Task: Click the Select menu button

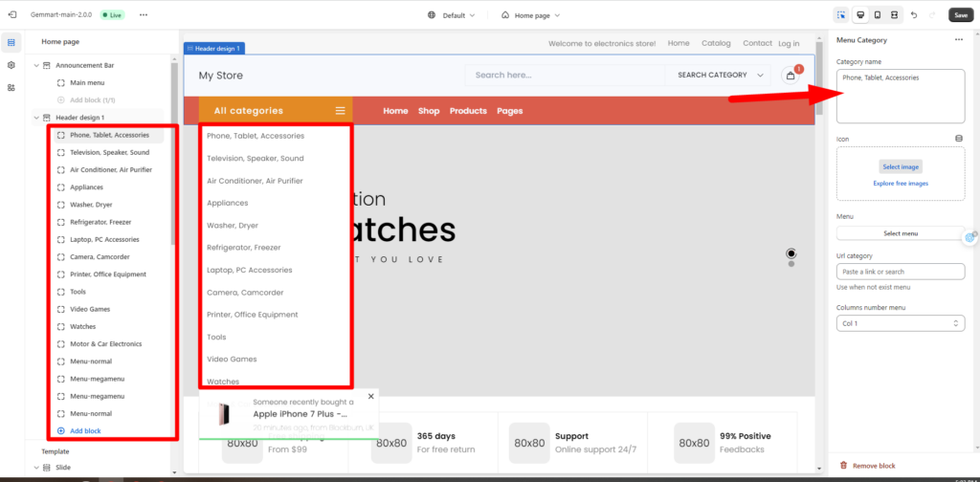Action: click(x=901, y=233)
